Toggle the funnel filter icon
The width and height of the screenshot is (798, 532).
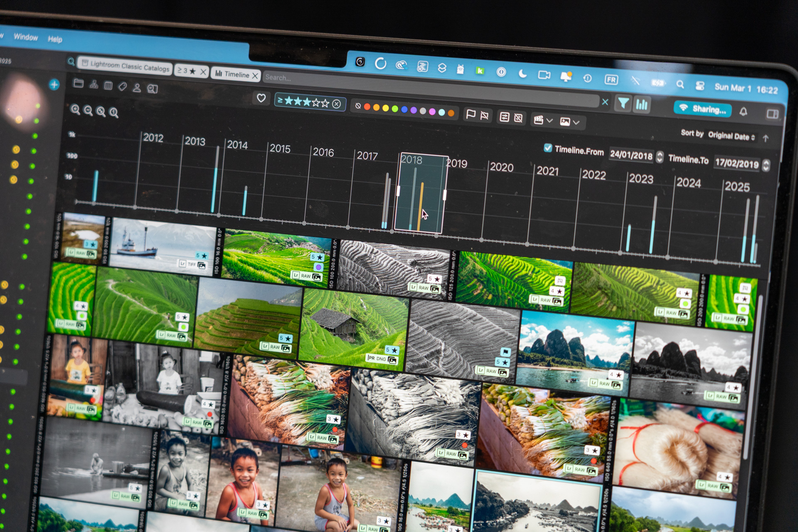click(x=623, y=103)
